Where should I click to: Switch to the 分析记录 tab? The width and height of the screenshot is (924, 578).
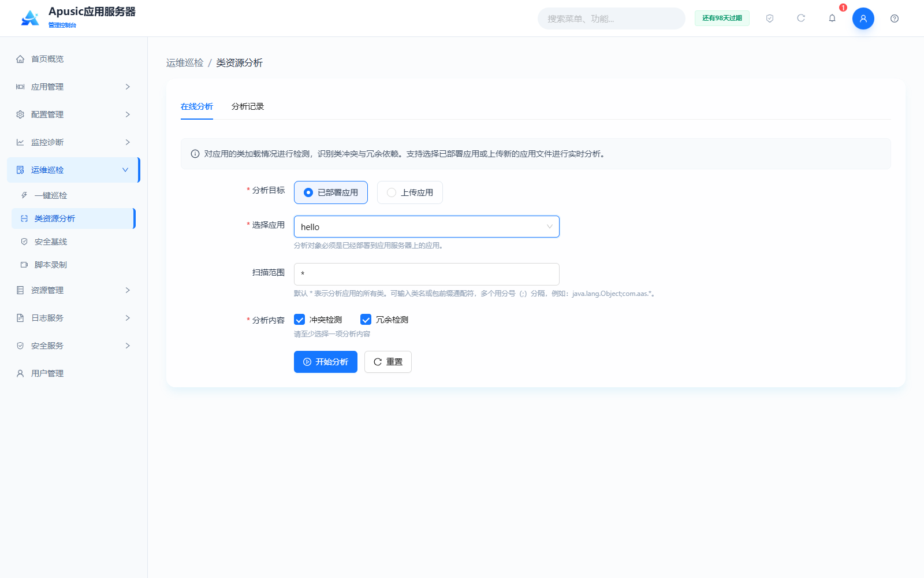pyautogui.click(x=248, y=106)
